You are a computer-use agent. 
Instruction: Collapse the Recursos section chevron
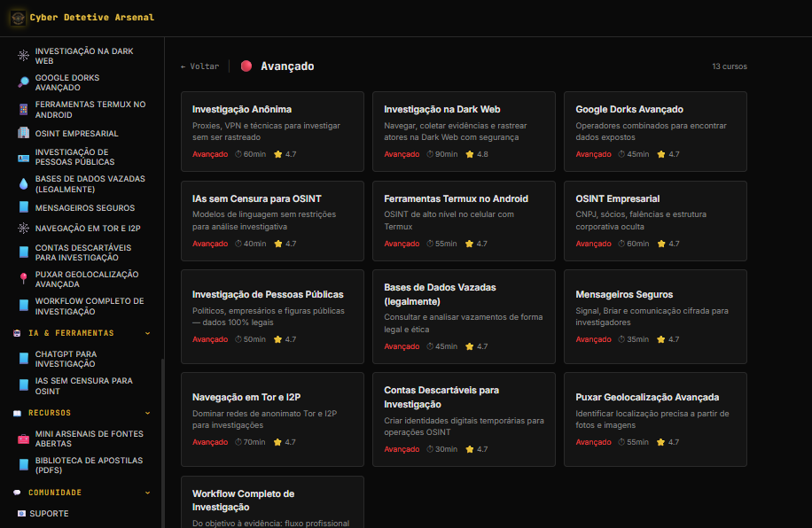147,413
